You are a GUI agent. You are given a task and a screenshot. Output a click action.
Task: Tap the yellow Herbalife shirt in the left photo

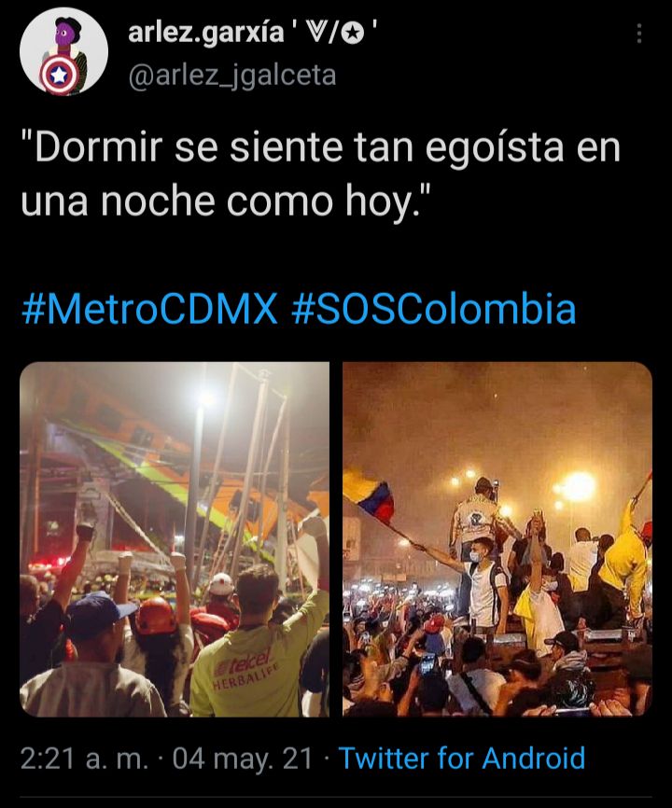pyautogui.click(x=255, y=664)
